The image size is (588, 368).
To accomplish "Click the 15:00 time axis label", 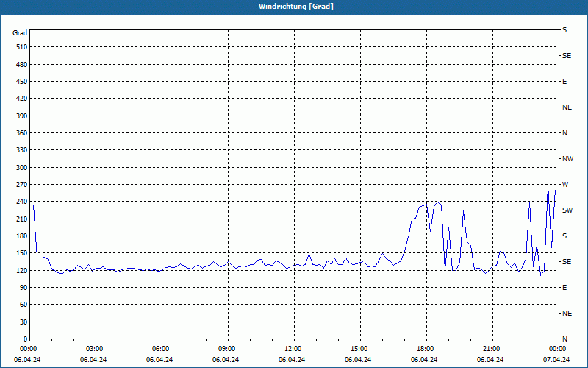I will tap(360, 349).
